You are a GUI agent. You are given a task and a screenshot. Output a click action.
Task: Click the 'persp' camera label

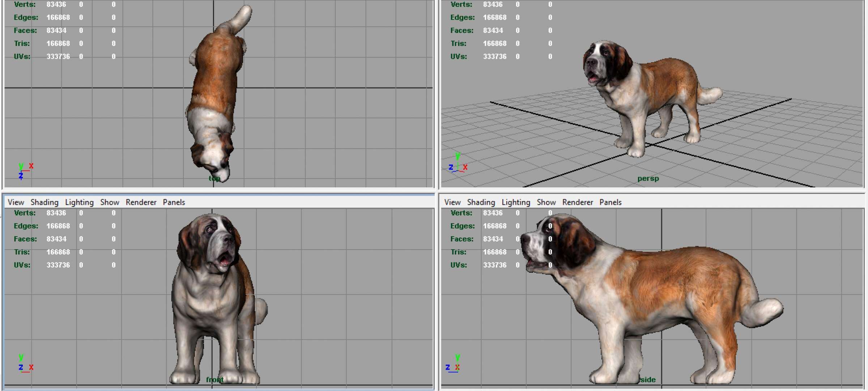(x=648, y=178)
